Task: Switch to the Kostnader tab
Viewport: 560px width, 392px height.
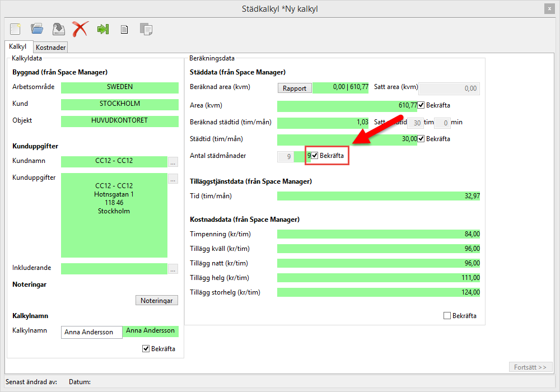Action: (x=51, y=48)
